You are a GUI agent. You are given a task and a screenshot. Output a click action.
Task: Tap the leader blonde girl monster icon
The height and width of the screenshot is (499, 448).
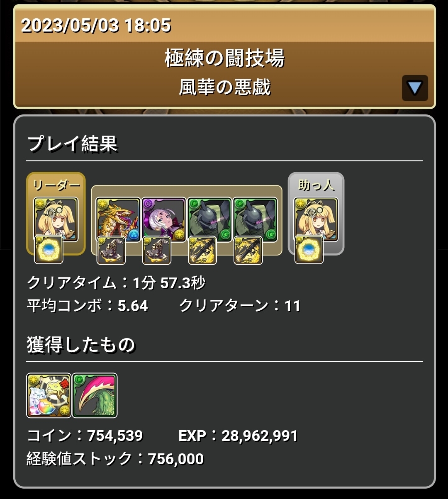(x=56, y=219)
